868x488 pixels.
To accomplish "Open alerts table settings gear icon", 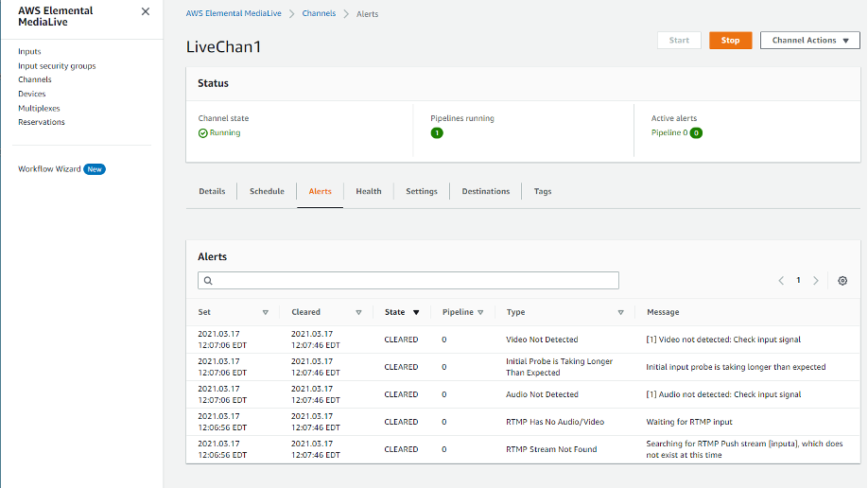I will [x=842, y=281].
